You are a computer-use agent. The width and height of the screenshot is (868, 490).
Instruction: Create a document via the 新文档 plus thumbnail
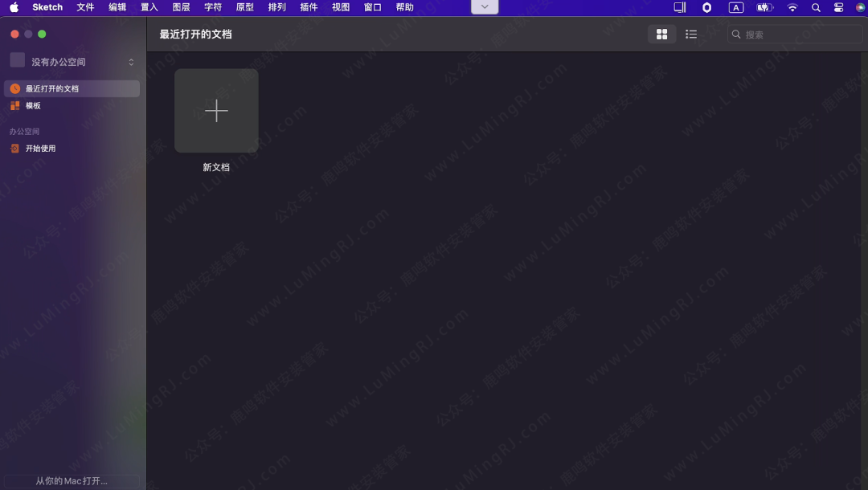pos(216,110)
